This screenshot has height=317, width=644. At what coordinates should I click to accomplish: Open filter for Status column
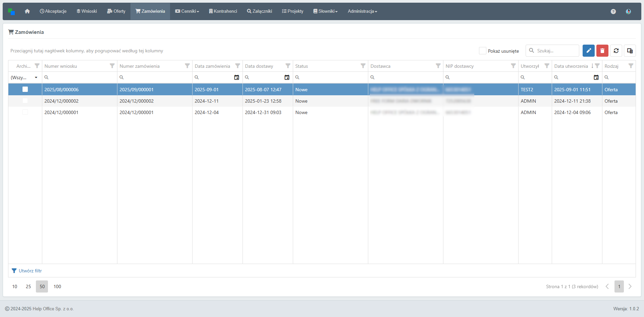363,66
